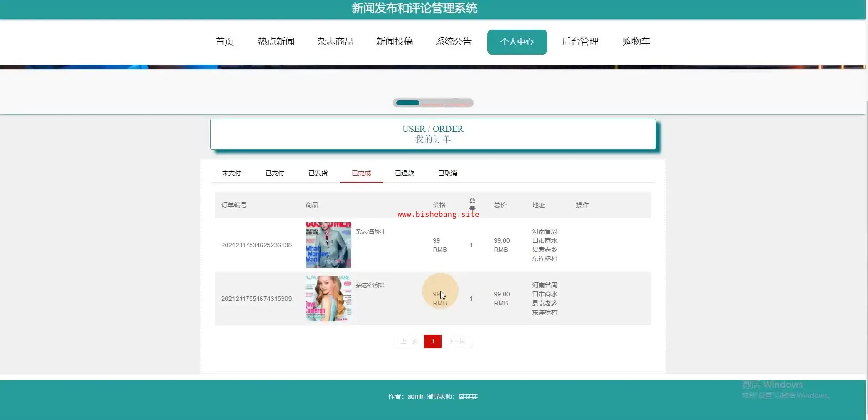Screen dimensions: 868x420
Task: Open the 系统公告 nav item
Action: tap(454, 42)
